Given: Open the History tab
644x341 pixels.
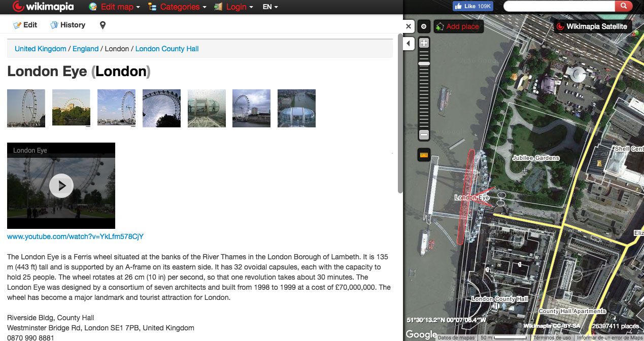Looking at the screenshot, I should (x=68, y=25).
